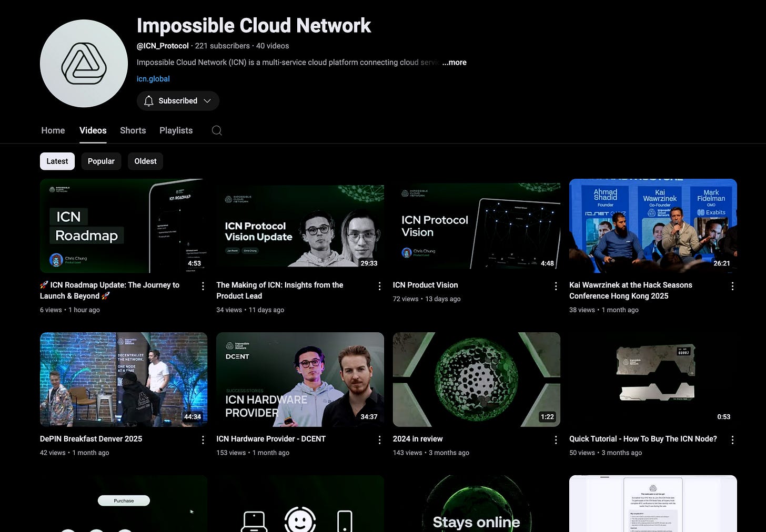The height and width of the screenshot is (532, 766).
Task: Play the green sphere 2024 review thumbnail
Action: pos(477,380)
